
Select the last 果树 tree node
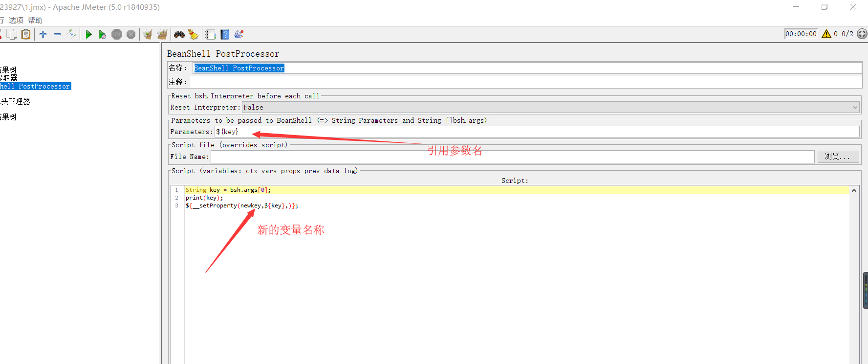[8, 117]
